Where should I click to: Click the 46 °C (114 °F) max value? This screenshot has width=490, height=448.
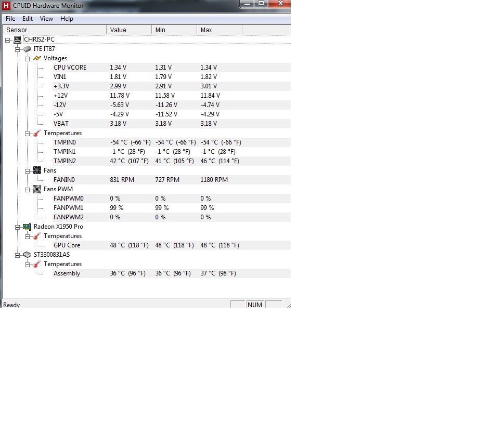coord(220,161)
